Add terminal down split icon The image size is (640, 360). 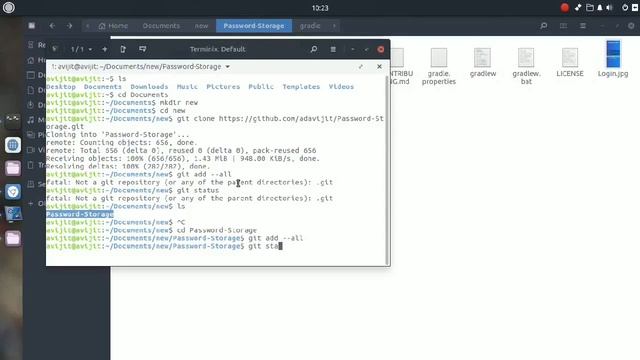tap(142, 49)
